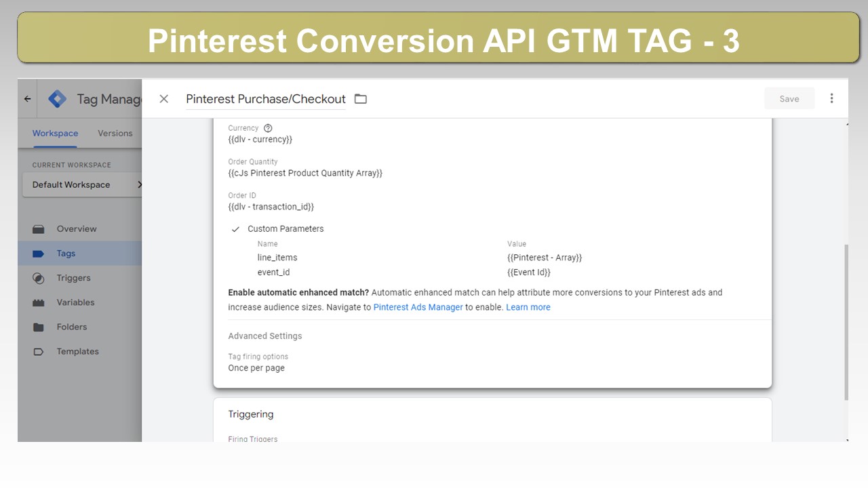Go to Triggers in the sidebar

(x=73, y=278)
